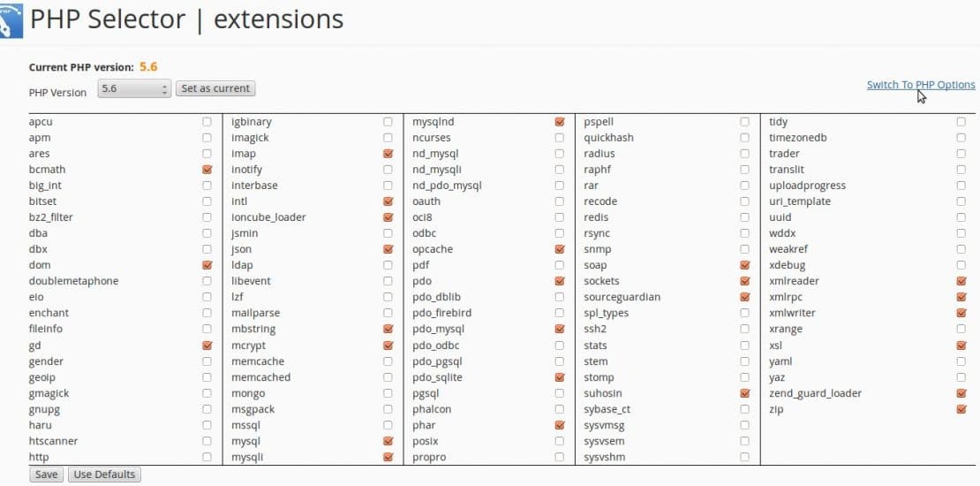Save the extension settings
Screen dimensions: 980x486
point(46,475)
